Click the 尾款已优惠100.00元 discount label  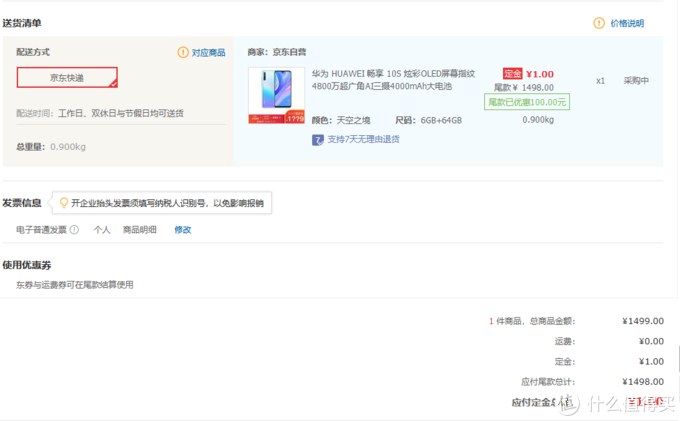[x=527, y=102]
